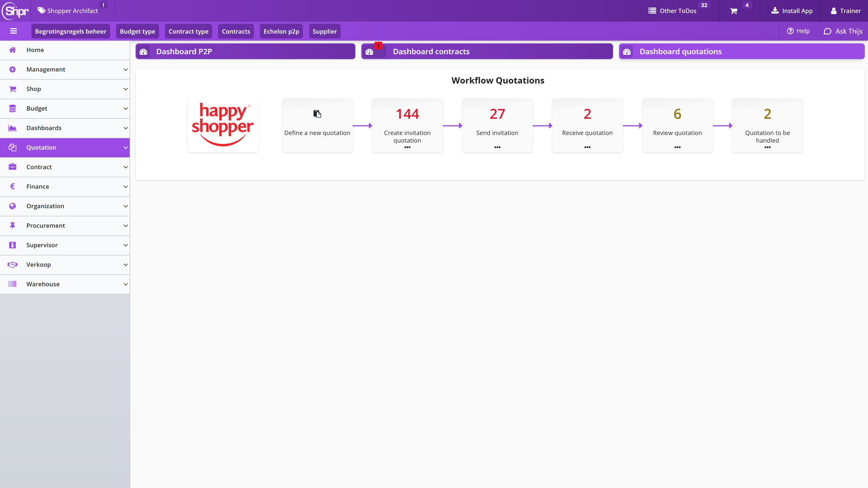Click Install App button

pyautogui.click(x=792, y=11)
